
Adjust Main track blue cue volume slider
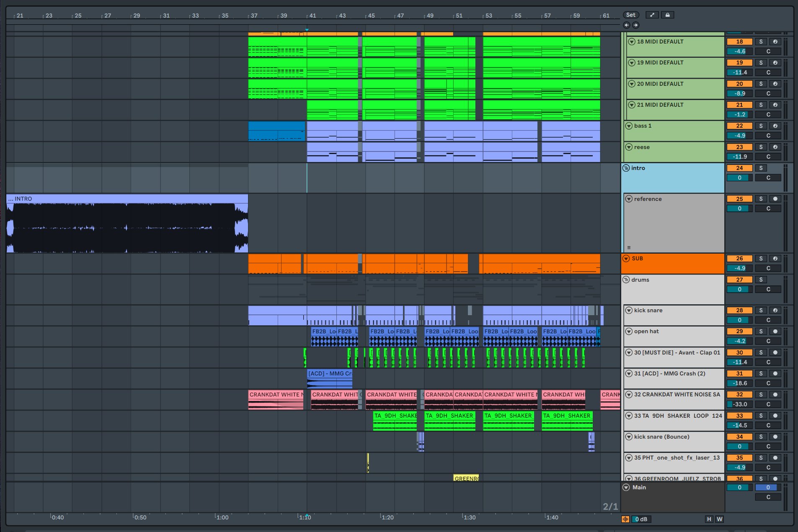(x=768, y=487)
